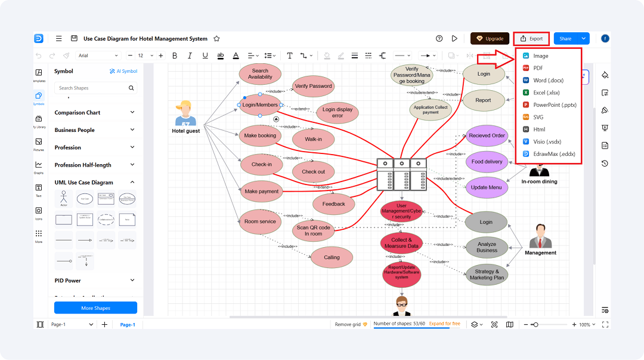The height and width of the screenshot is (360, 644).
Task: Open the line weight options
Action: click(x=354, y=56)
